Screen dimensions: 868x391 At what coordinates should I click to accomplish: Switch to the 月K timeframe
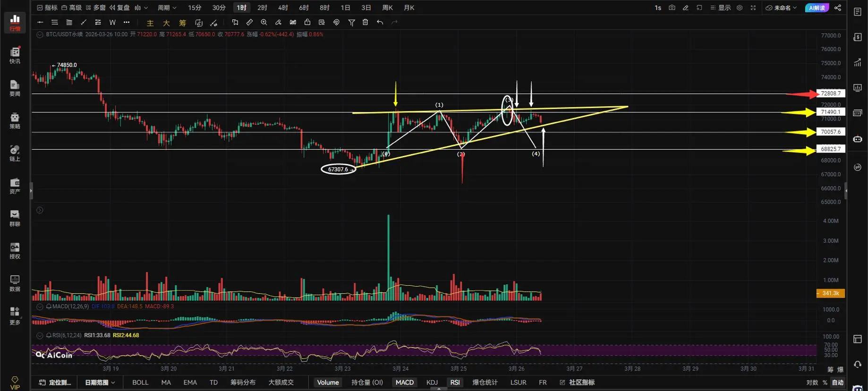click(x=409, y=8)
